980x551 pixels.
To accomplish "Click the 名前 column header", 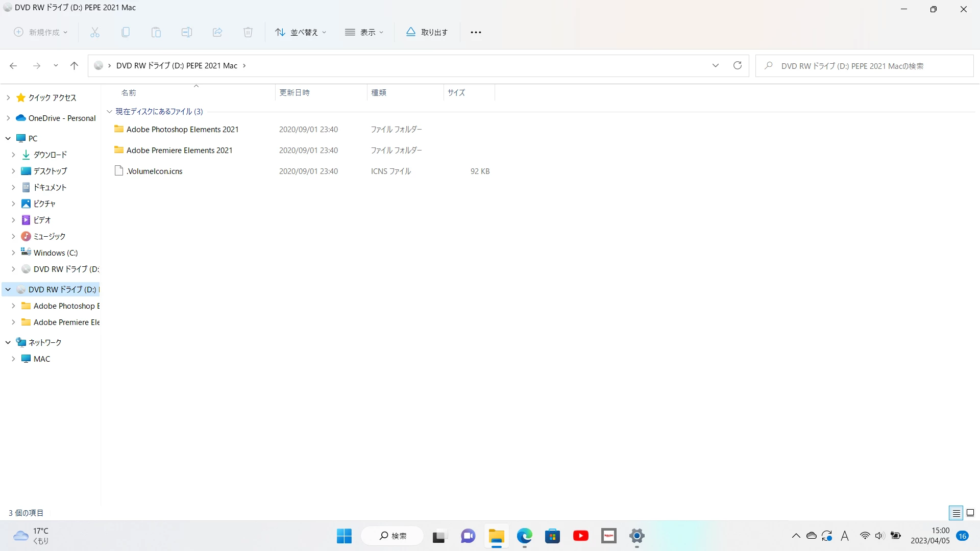I will coord(129,92).
